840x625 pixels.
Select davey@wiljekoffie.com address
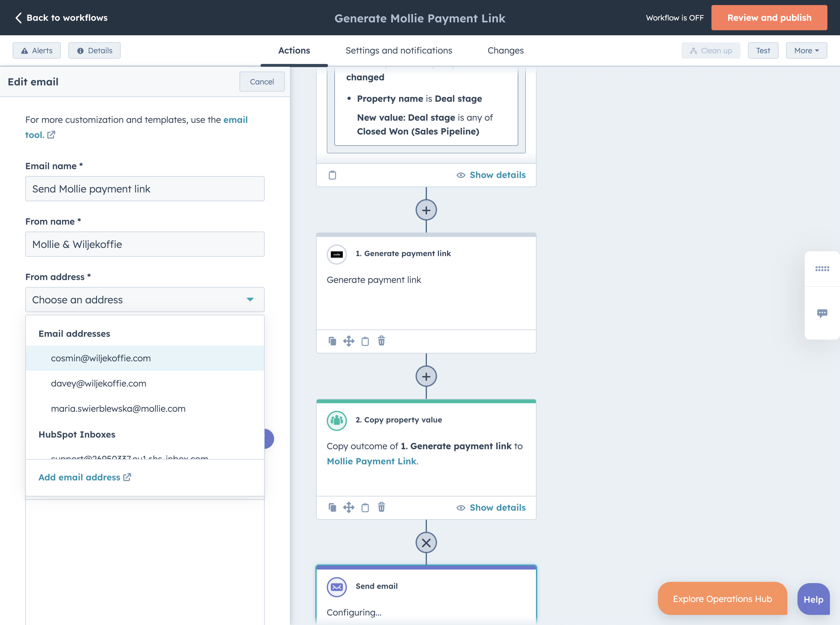(x=145, y=383)
